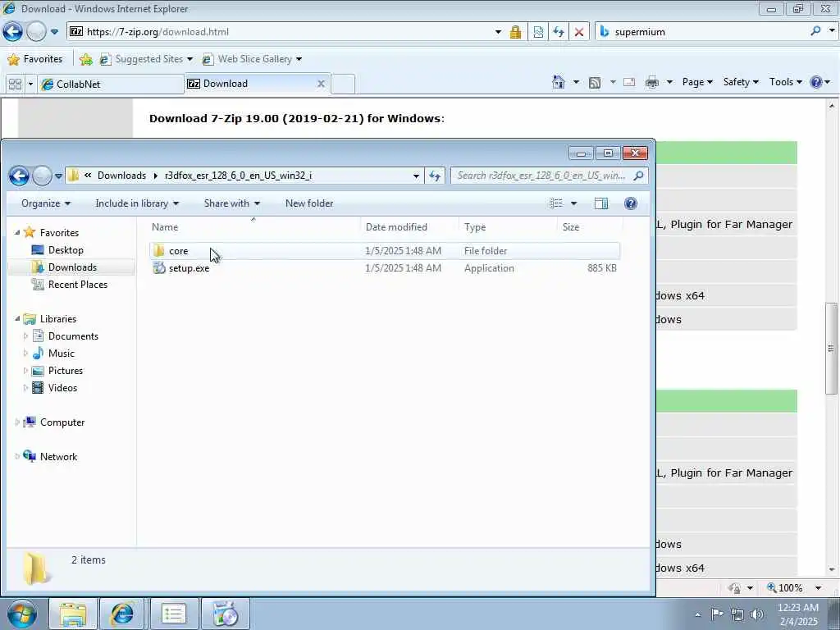Switch to the CollabNet tab
The image size is (840, 630).
tap(111, 84)
